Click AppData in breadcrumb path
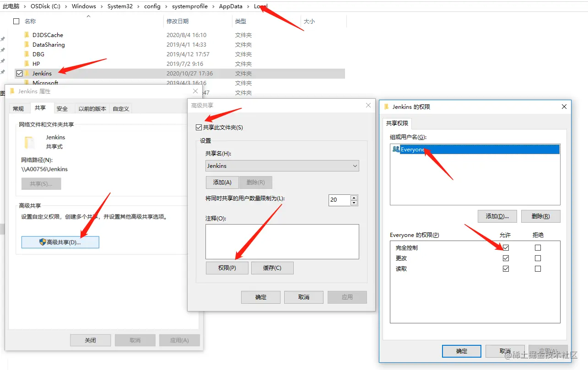Image resolution: width=588 pixels, height=370 pixels. [231, 6]
